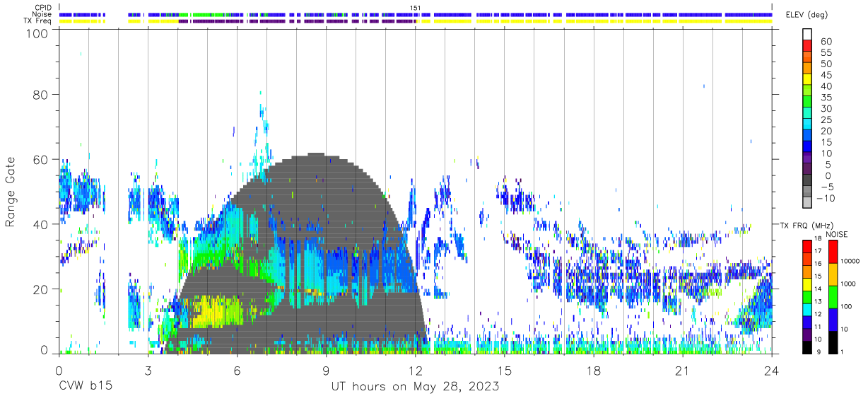Image resolution: width=868 pixels, height=401 pixels.
Task: Select the cyan 20–25 degree elevation swatch
Action: tap(807, 125)
